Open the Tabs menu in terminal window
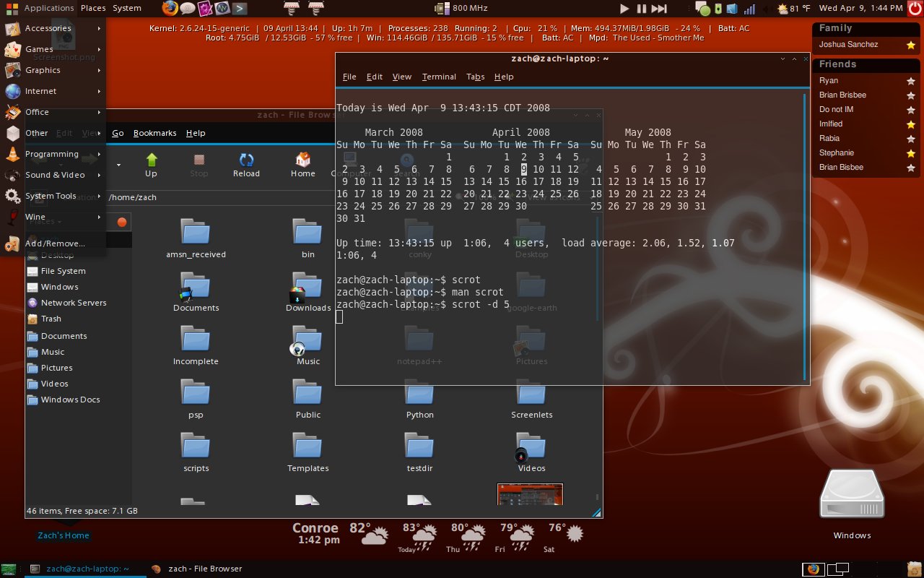 pos(475,77)
